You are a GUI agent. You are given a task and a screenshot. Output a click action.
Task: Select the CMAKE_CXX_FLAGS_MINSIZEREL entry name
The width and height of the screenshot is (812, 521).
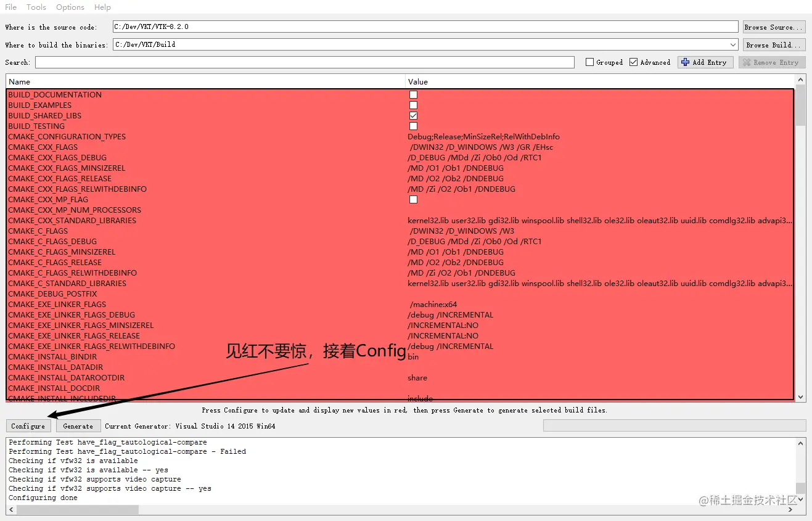click(x=67, y=168)
